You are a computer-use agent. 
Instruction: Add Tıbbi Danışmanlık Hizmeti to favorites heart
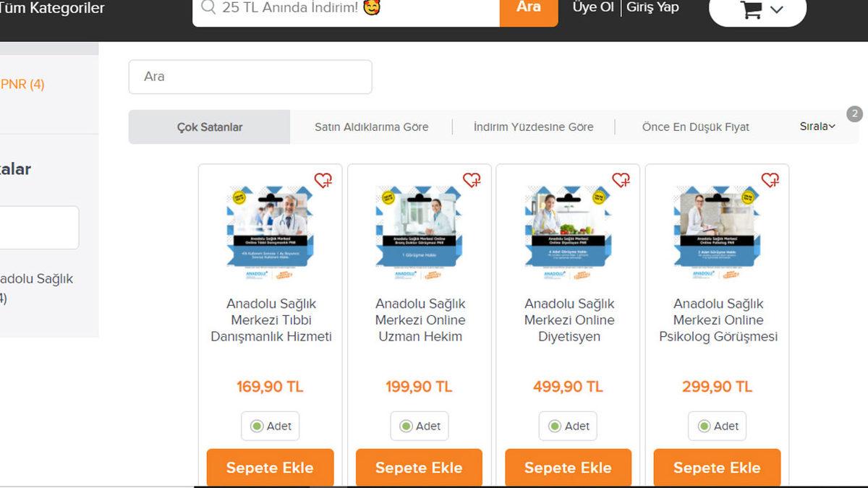pos(323,180)
